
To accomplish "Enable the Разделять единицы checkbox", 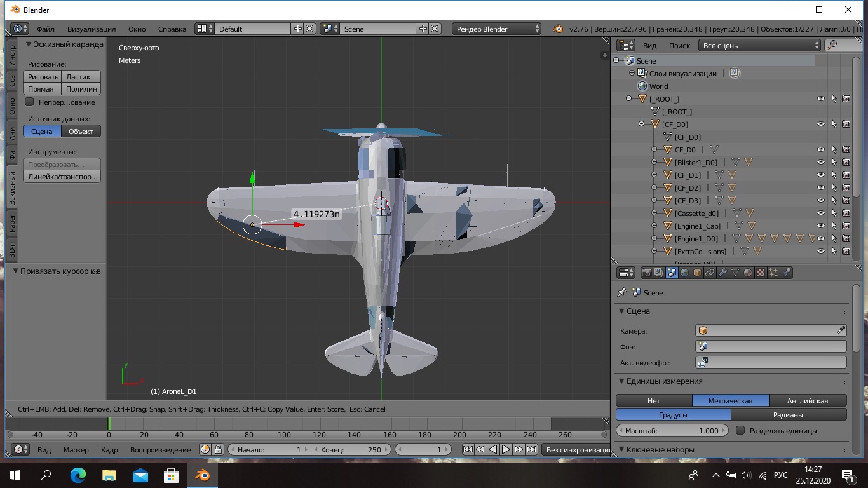I will tap(740, 431).
